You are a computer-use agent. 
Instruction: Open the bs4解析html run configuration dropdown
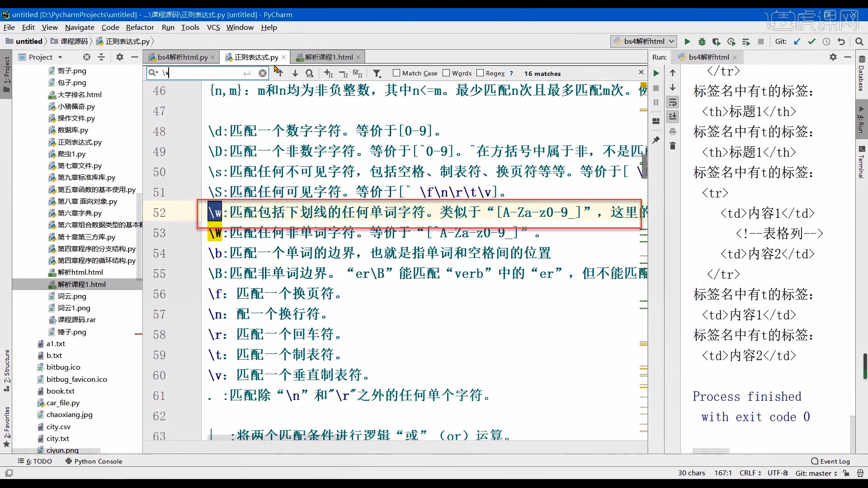coord(644,42)
